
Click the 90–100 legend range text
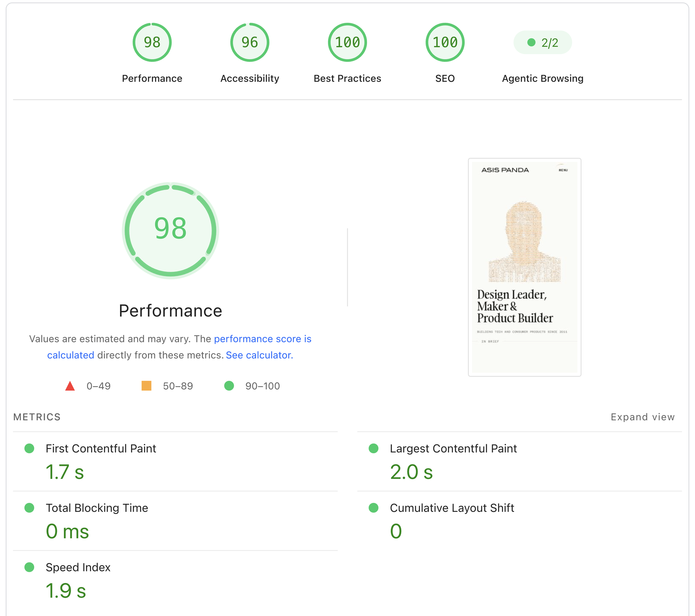point(262,386)
